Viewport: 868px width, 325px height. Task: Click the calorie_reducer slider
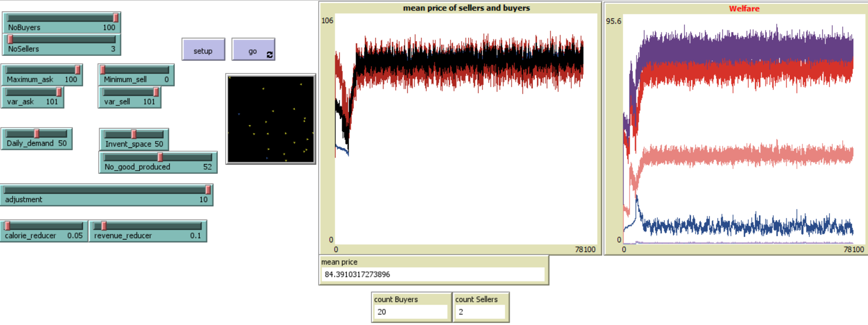coord(44,231)
